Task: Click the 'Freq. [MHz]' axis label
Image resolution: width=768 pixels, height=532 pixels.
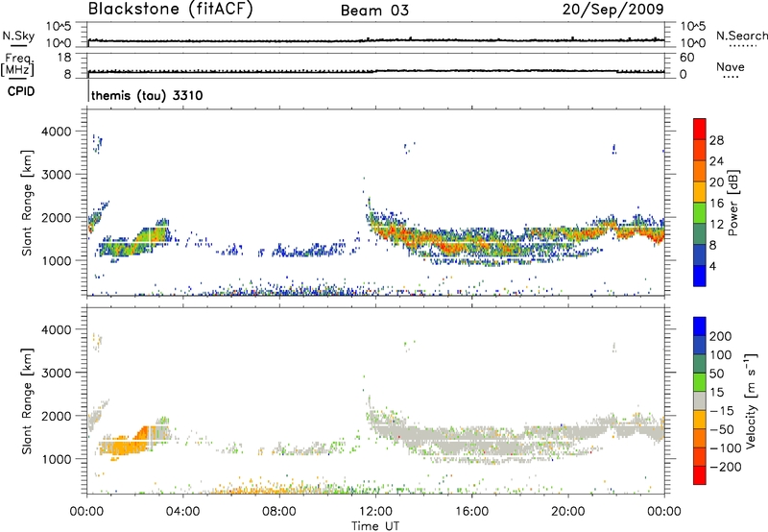Action: [17, 64]
